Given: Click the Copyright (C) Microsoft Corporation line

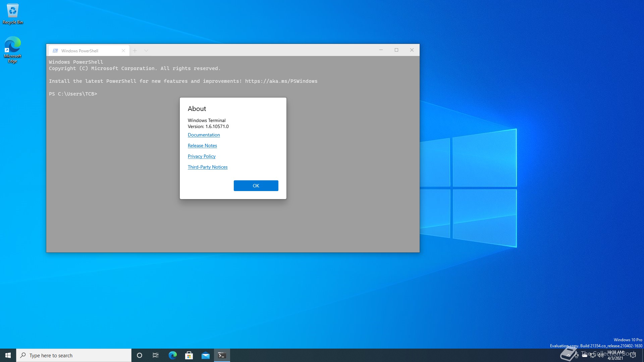Looking at the screenshot, I should click(135, 68).
